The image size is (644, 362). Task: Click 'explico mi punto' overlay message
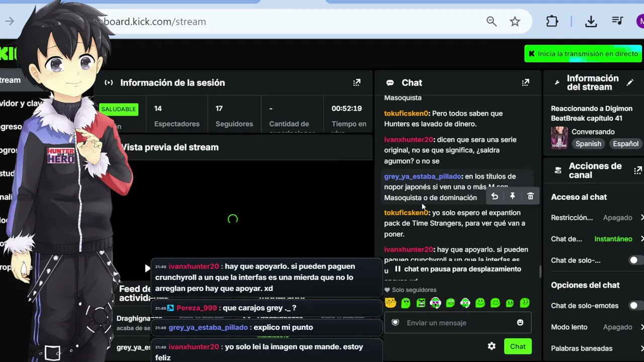click(x=283, y=327)
